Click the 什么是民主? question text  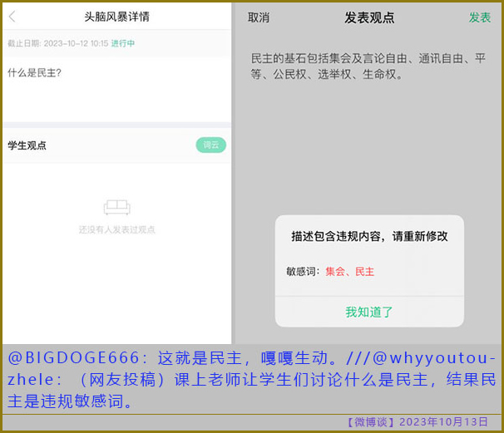pos(34,73)
